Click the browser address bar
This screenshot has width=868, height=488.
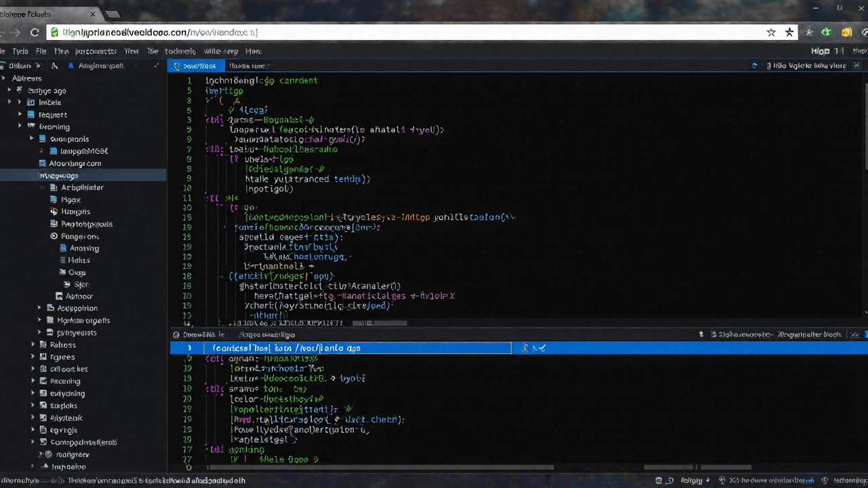pos(407,32)
